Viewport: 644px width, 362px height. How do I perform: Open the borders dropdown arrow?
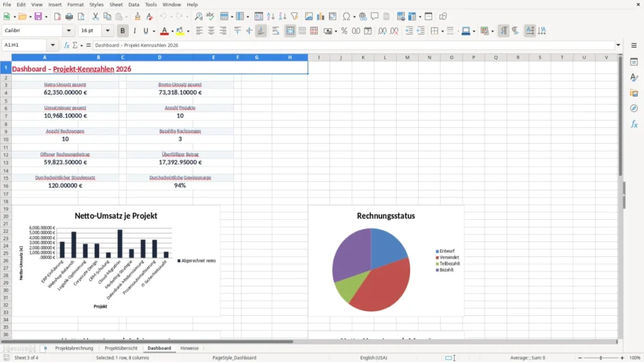(442, 31)
